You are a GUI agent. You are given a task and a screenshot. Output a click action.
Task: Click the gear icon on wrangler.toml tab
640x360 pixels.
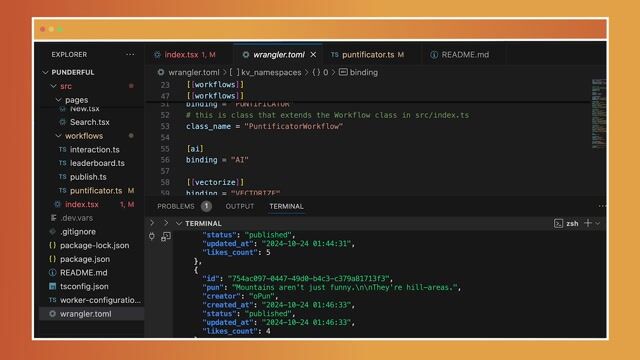pyautogui.click(x=246, y=54)
